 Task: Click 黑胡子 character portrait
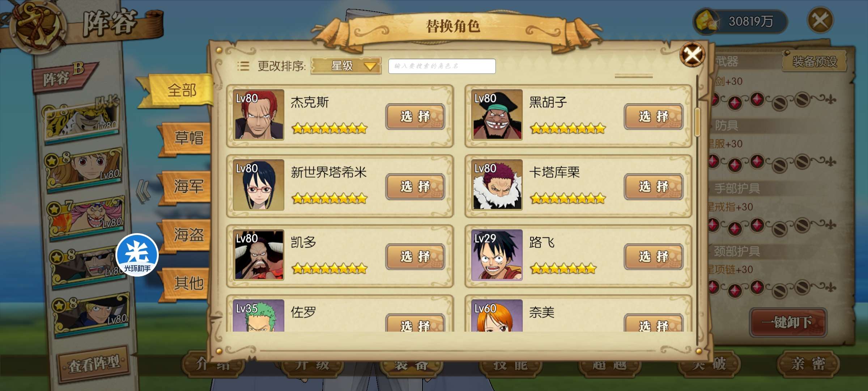(497, 114)
